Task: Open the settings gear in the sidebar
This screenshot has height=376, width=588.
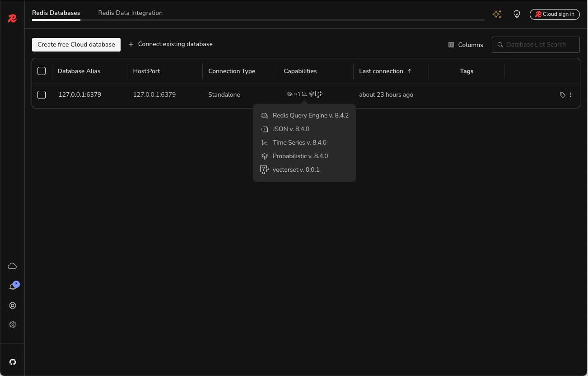Action: click(x=13, y=324)
